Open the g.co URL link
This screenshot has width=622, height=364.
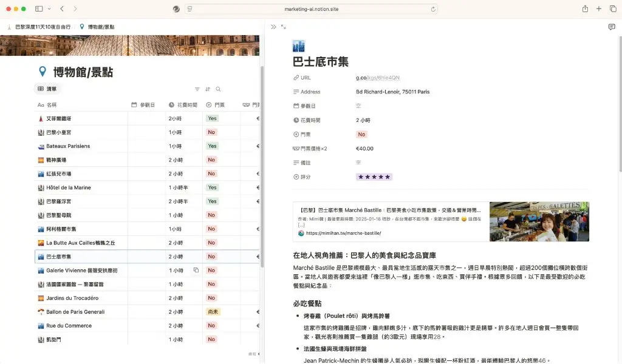pyautogui.click(x=377, y=78)
